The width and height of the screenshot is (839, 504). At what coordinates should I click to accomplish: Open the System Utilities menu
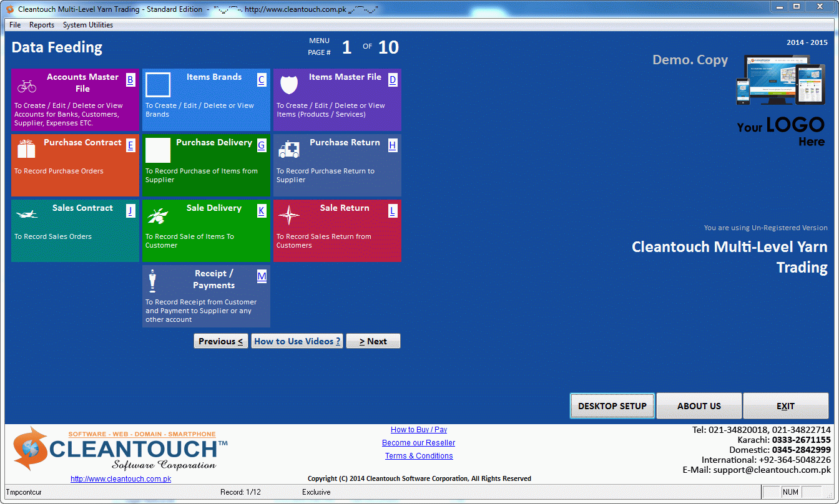point(88,25)
